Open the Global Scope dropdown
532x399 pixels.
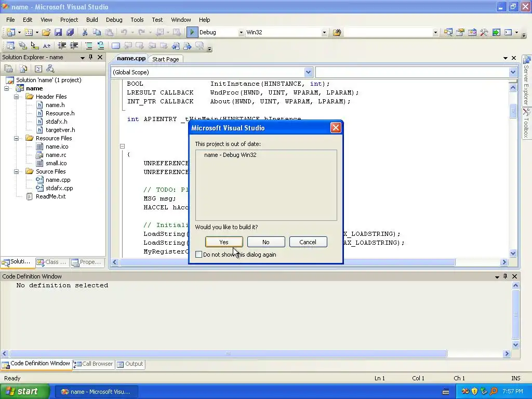(308, 72)
